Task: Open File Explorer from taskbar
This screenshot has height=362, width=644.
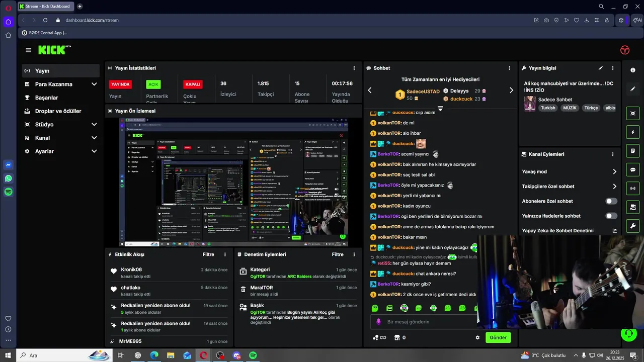Action: (171, 355)
